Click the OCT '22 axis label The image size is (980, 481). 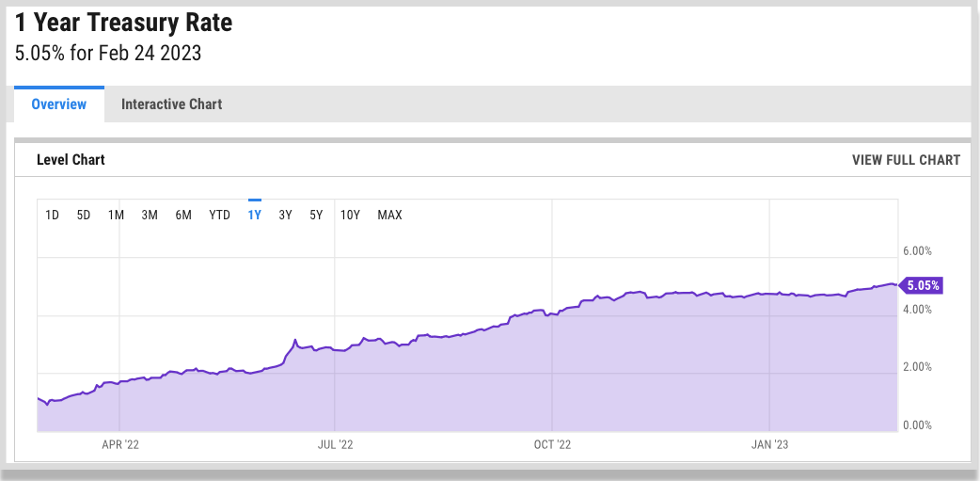[x=552, y=444]
